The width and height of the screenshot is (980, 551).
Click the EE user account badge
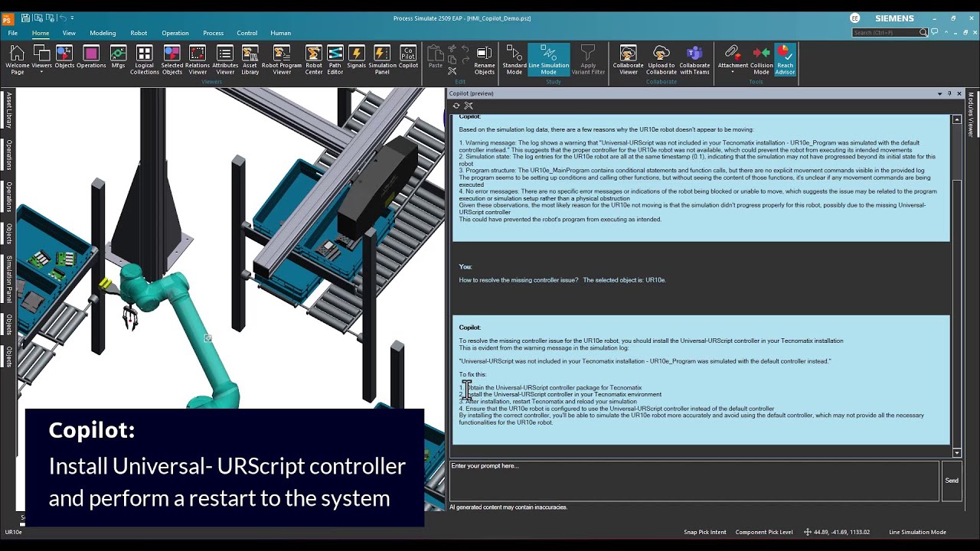[x=855, y=18]
